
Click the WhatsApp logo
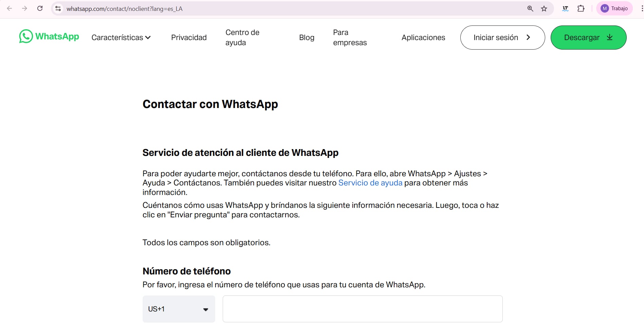(49, 36)
